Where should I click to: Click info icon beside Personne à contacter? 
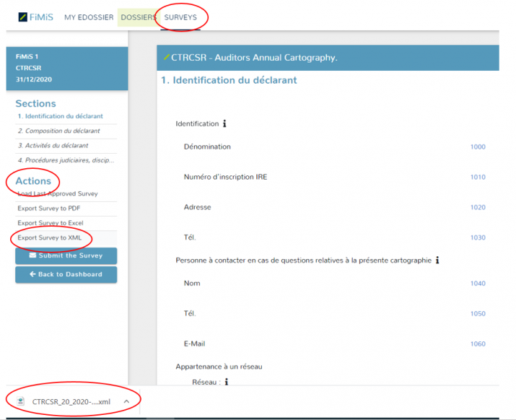click(437, 260)
